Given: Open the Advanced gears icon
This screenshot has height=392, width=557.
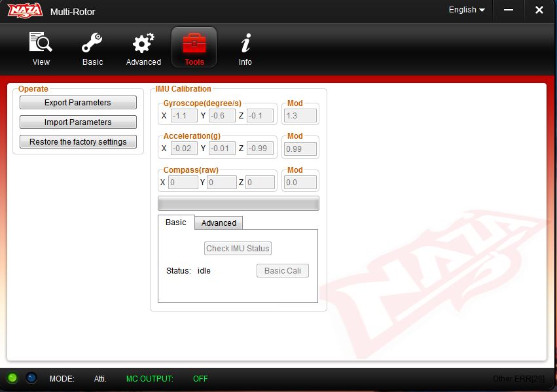Looking at the screenshot, I should coord(143,44).
